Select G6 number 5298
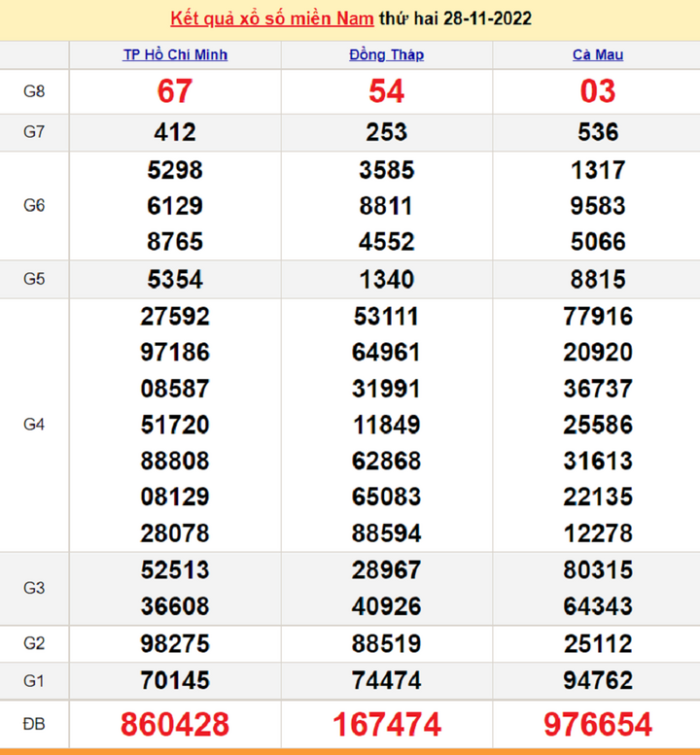The image size is (700, 755). (175, 170)
